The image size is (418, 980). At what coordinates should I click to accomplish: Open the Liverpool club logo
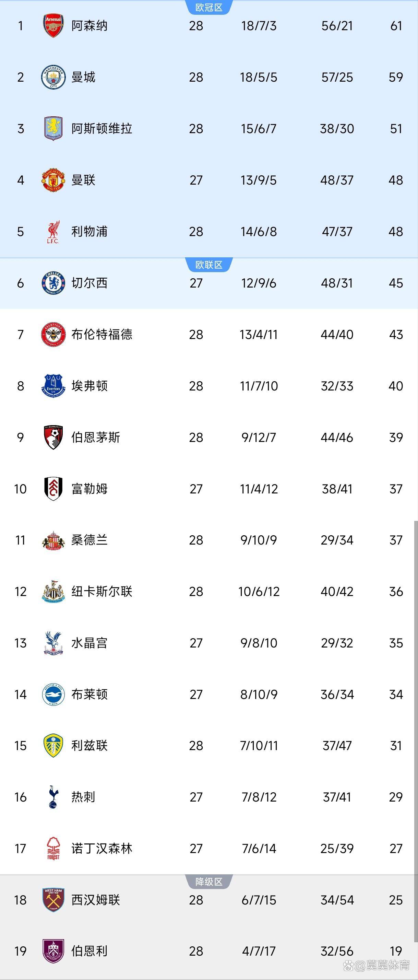pos(53,231)
